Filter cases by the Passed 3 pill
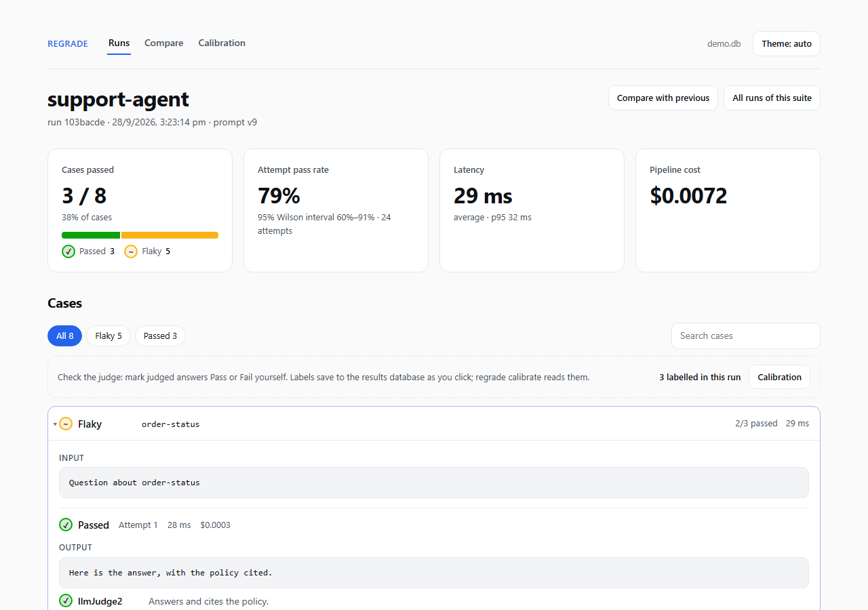Viewport: 868px width, 610px height. [160, 335]
